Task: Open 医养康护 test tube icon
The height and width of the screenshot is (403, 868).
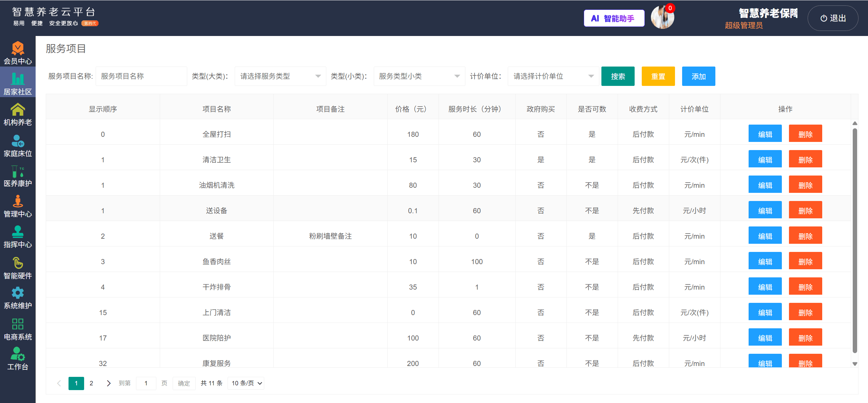Action: click(x=18, y=171)
